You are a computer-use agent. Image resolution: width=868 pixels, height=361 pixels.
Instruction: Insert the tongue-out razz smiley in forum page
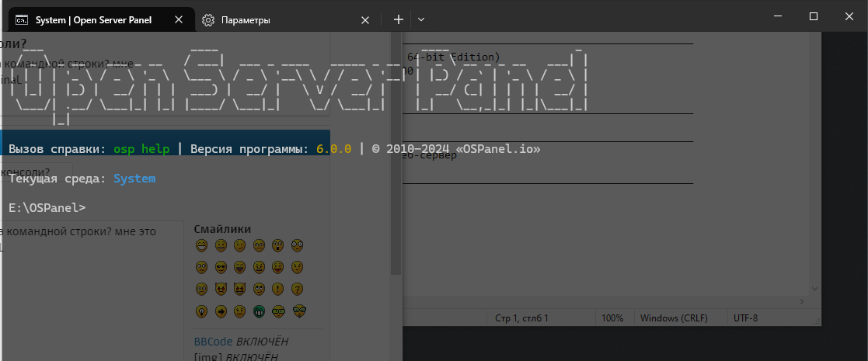click(278, 267)
